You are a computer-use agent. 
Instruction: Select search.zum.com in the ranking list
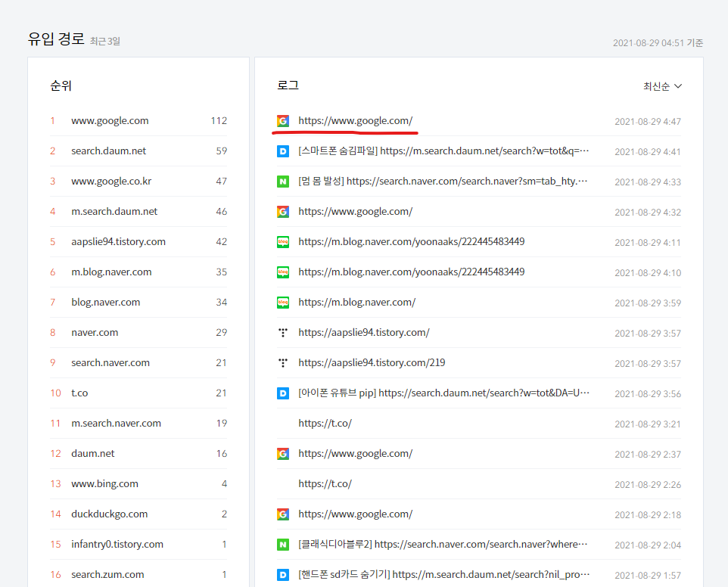107,574
